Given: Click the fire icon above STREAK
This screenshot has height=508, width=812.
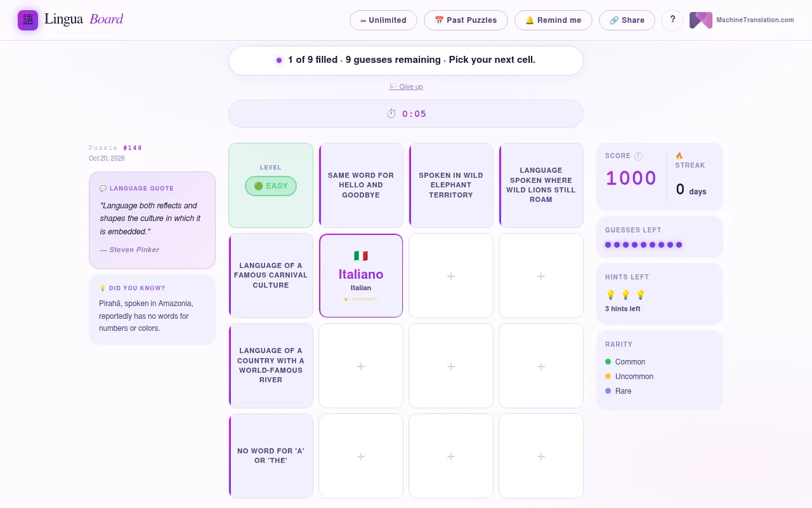Looking at the screenshot, I should pos(679,156).
